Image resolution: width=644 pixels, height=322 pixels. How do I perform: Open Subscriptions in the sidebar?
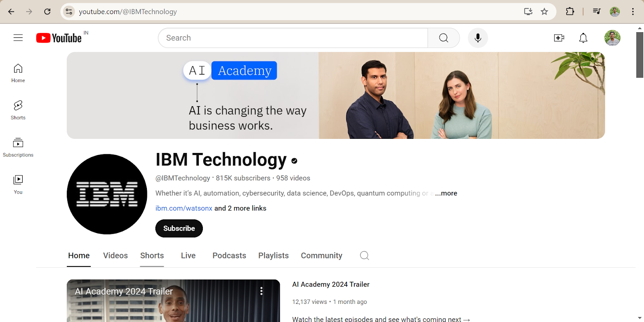(18, 147)
